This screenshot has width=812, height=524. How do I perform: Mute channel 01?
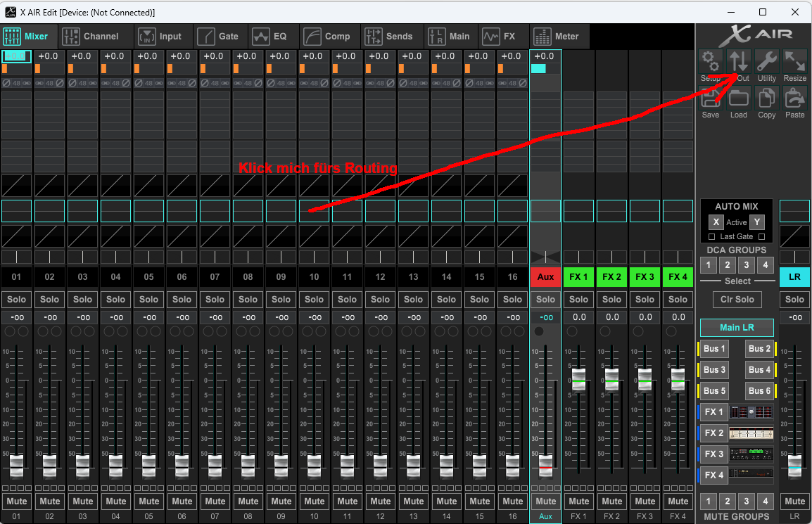click(x=16, y=501)
